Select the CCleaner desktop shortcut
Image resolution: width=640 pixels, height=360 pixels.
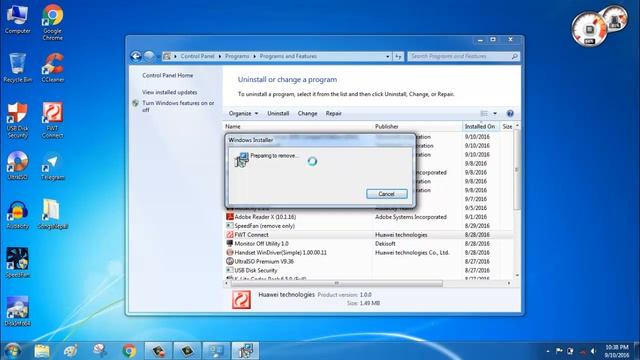53,68
